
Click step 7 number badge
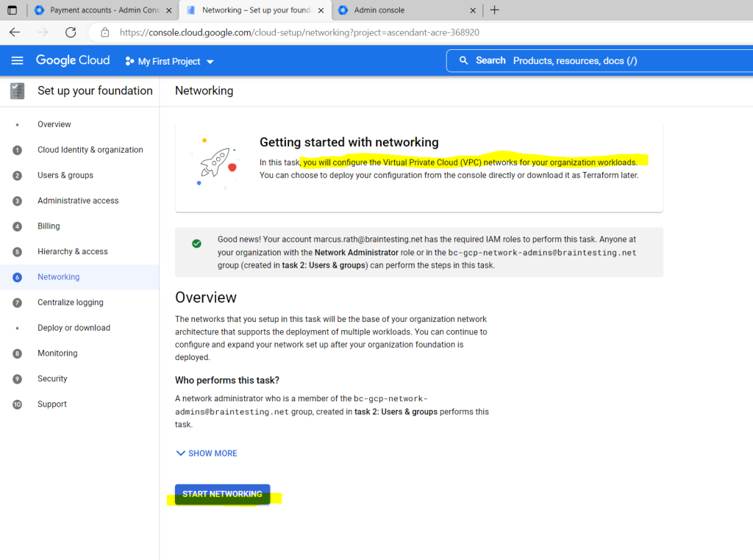click(x=18, y=303)
